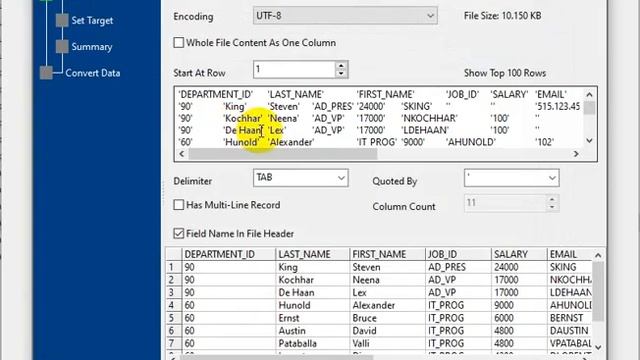
Task: Click the 'Pataballa' cell in grid
Action: point(313,343)
